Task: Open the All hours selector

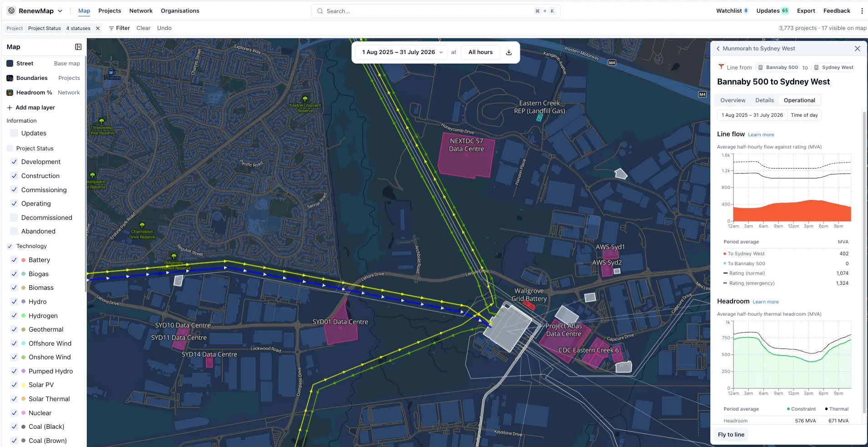Action: point(480,52)
